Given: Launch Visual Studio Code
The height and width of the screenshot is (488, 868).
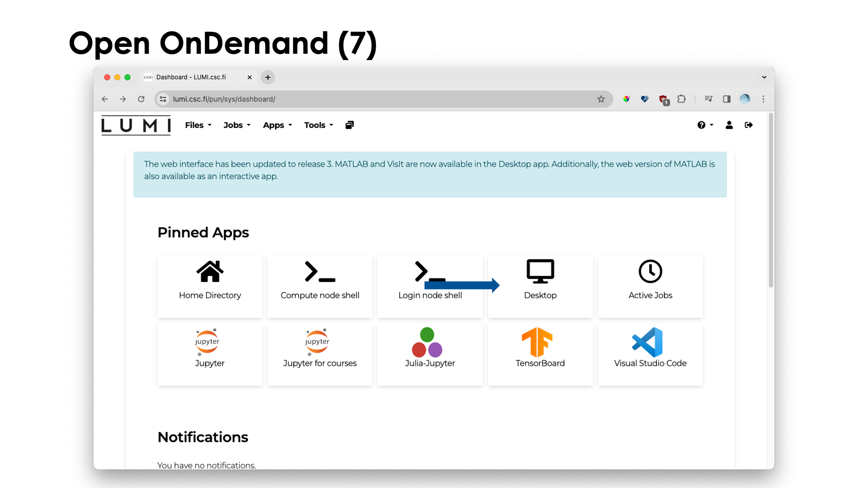Looking at the screenshot, I should pos(650,352).
